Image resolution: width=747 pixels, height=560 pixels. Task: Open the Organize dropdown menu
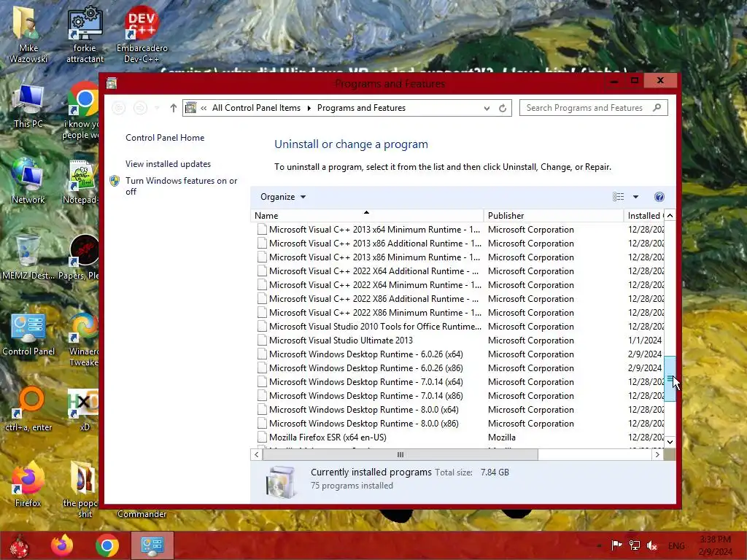(283, 197)
